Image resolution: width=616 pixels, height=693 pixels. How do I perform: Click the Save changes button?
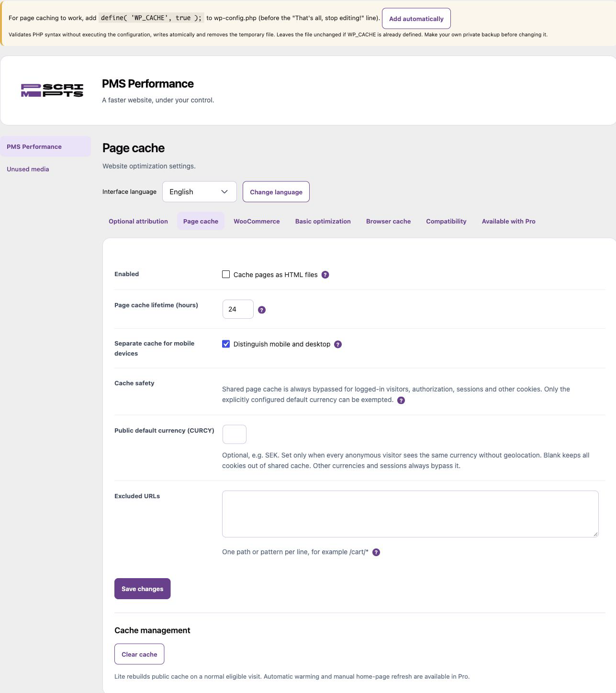[143, 589]
